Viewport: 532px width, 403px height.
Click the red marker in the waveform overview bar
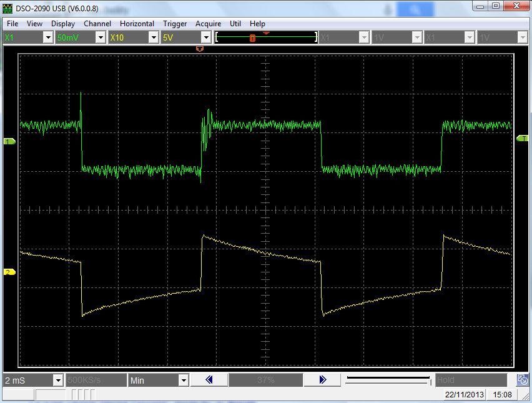tap(252, 38)
